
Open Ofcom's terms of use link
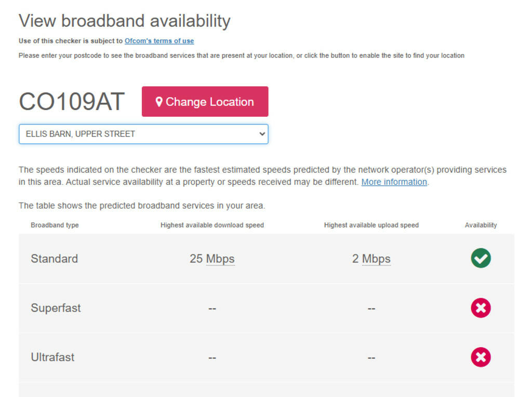point(159,41)
